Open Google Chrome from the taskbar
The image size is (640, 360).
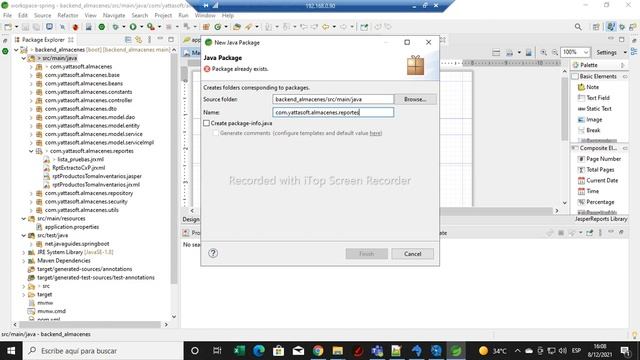pos(318,351)
